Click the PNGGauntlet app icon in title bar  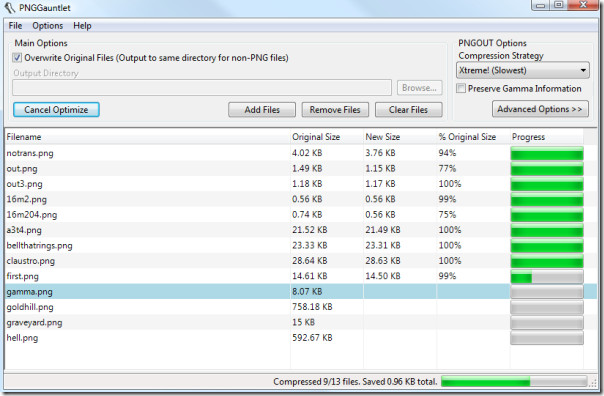pos(10,8)
